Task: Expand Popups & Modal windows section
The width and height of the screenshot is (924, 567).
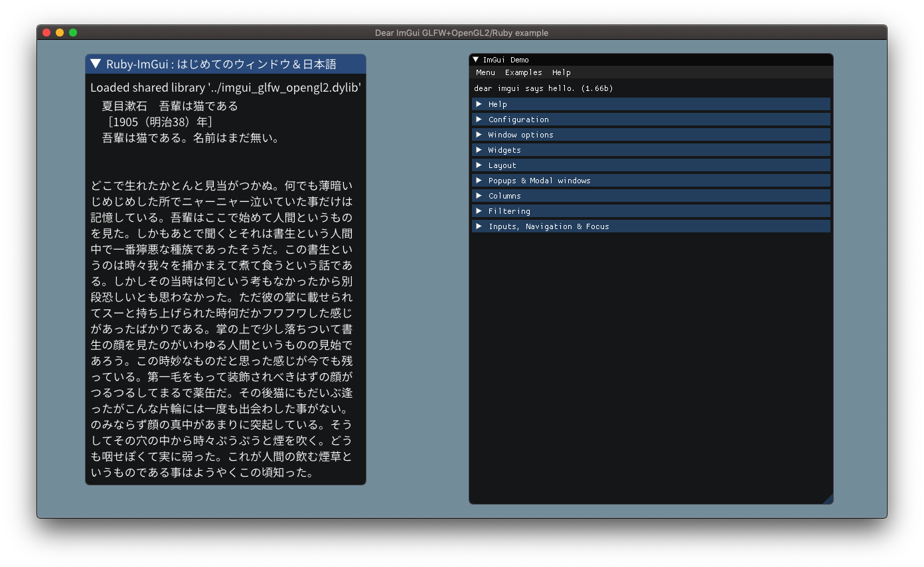Action: pyautogui.click(x=651, y=181)
